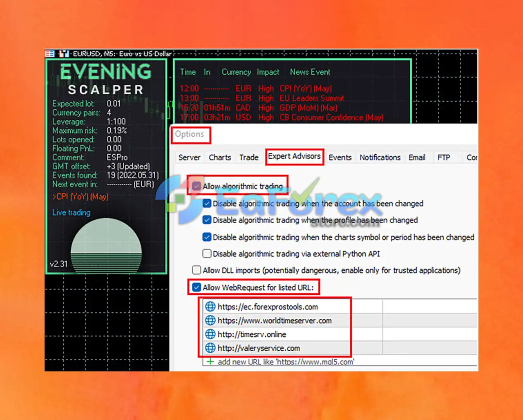Select the timesrv.online URL row
523x420 pixels.
coord(340,334)
